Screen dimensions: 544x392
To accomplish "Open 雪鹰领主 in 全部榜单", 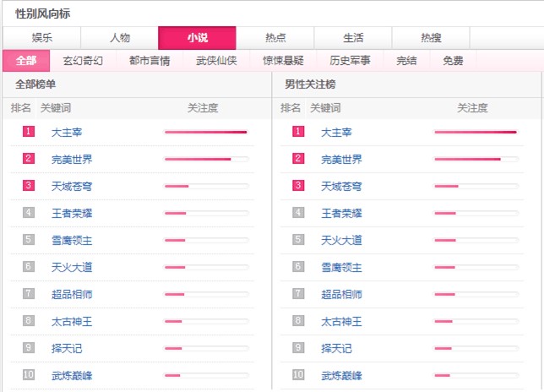I will [72, 241].
